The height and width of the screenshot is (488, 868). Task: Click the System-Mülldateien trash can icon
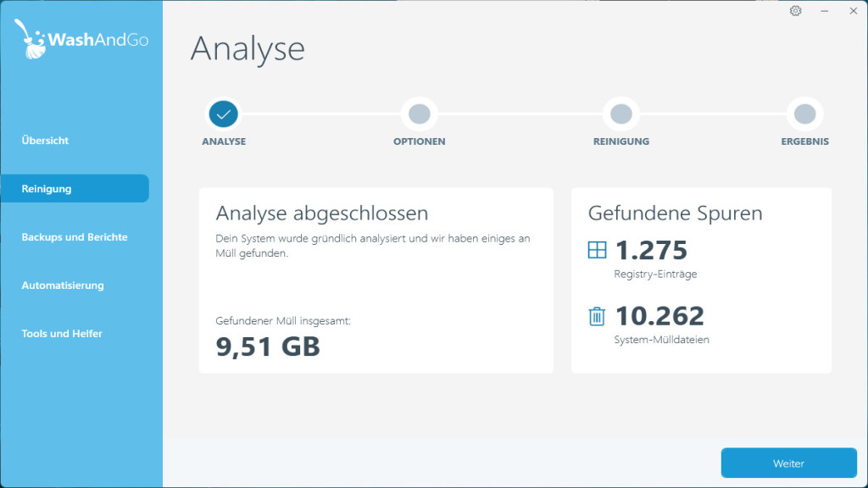point(597,316)
